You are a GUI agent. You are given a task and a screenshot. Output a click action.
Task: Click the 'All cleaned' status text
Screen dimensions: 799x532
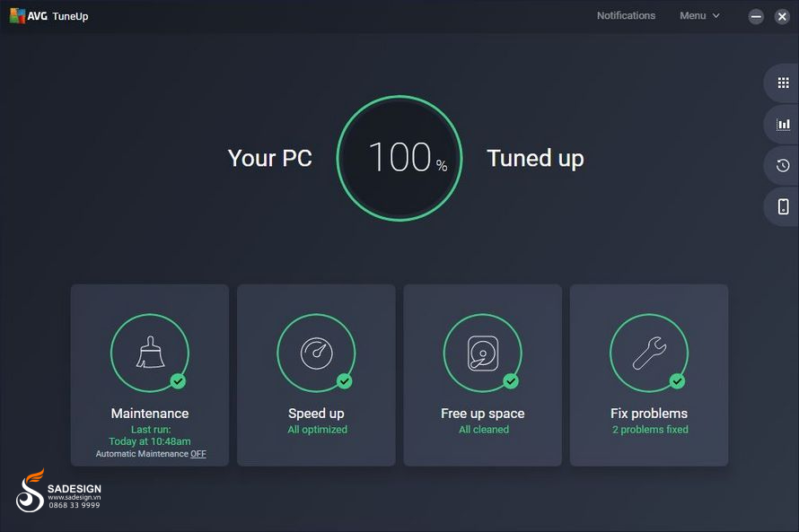click(x=484, y=430)
